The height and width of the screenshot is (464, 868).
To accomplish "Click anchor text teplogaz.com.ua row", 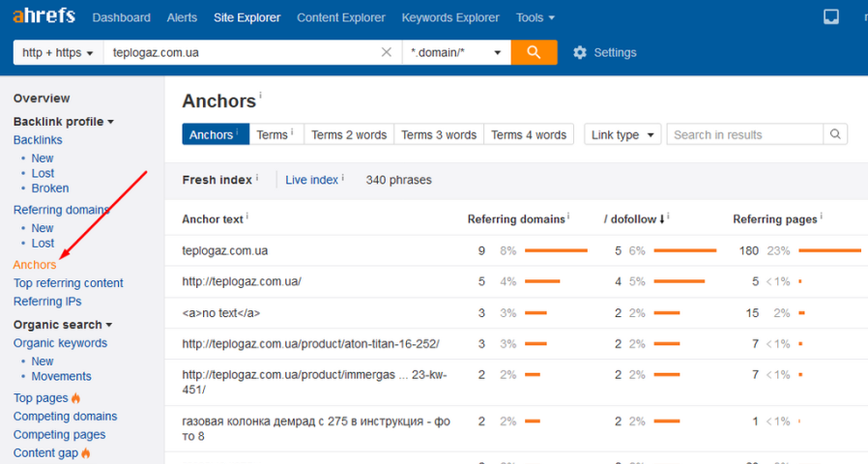I will [x=225, y=250].
